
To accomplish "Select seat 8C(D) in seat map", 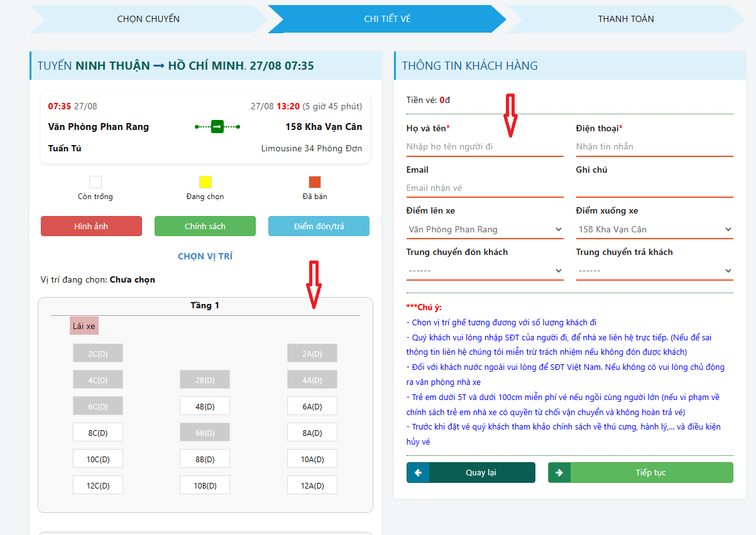I will click(x=98, y=433).
